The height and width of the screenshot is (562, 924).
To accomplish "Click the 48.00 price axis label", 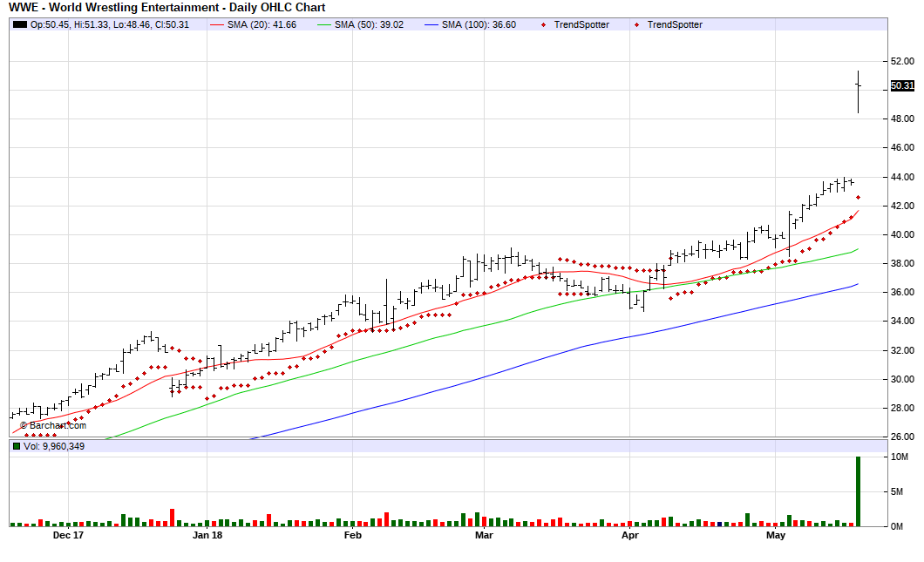I will (x=902, y=119).
